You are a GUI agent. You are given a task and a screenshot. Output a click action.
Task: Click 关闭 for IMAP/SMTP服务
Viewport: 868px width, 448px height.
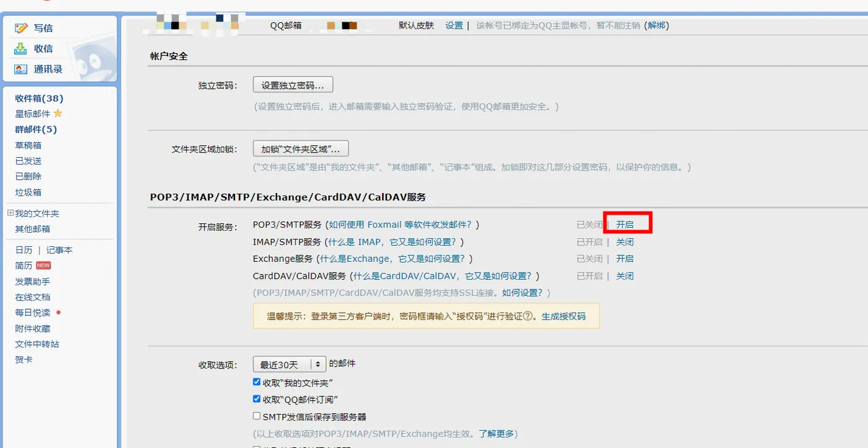[x=624, y=242]
